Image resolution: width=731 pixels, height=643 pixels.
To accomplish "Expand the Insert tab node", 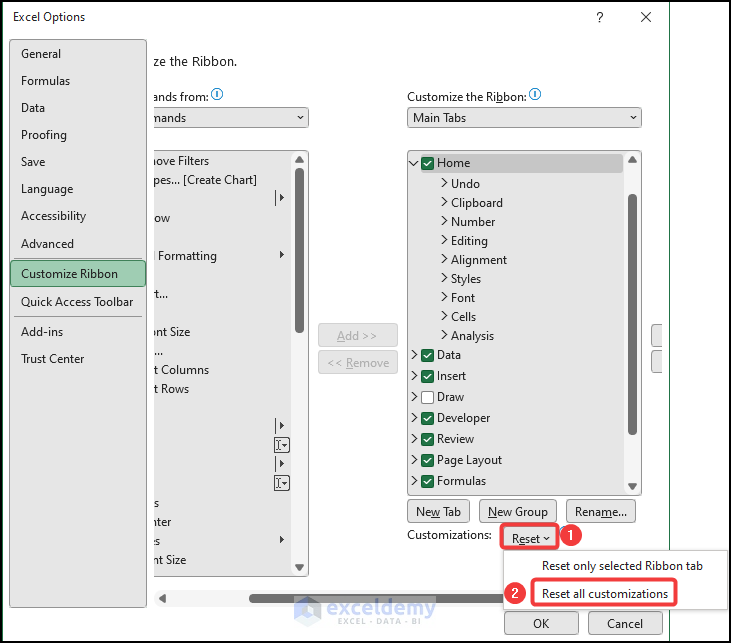I will click(x=414, y=376).
